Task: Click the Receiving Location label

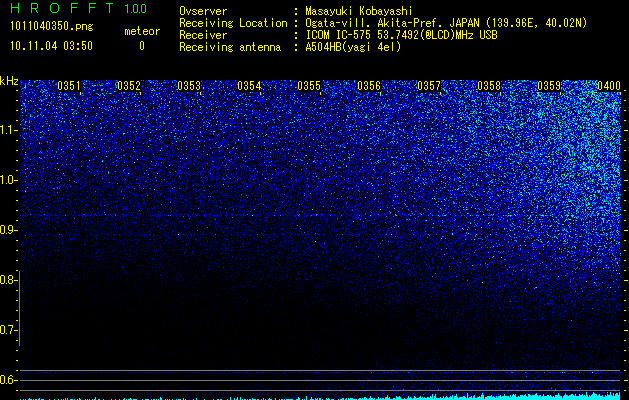Action: click(233, 23)
